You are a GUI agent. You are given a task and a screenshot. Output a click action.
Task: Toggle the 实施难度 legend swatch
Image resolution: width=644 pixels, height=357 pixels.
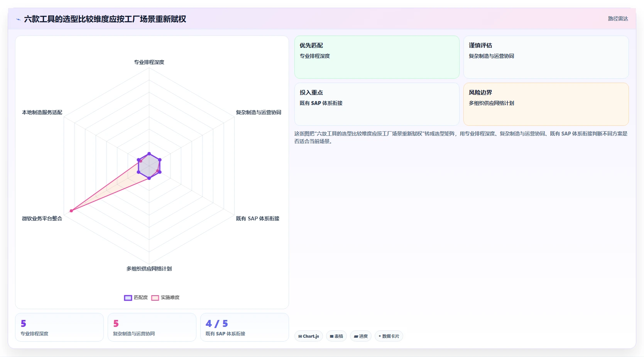155,298
